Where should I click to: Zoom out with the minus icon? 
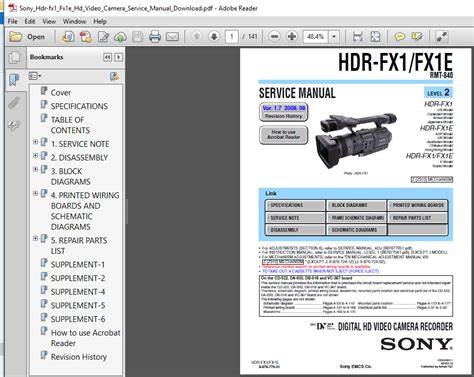pos(274,36)
